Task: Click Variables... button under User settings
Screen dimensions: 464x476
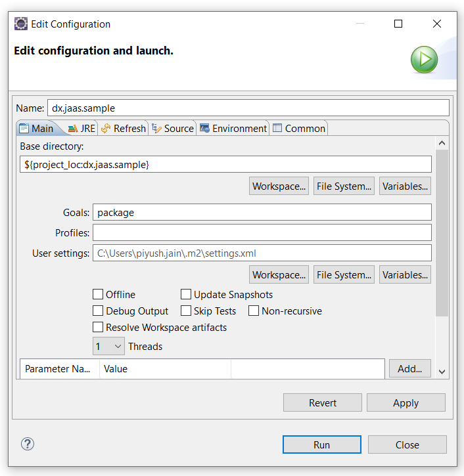Action: [x=405, y=274]
